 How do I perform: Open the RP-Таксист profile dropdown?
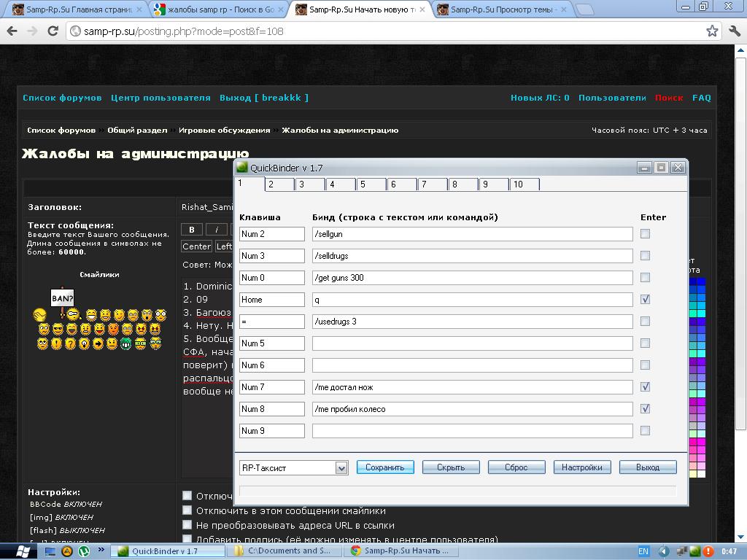341,467
